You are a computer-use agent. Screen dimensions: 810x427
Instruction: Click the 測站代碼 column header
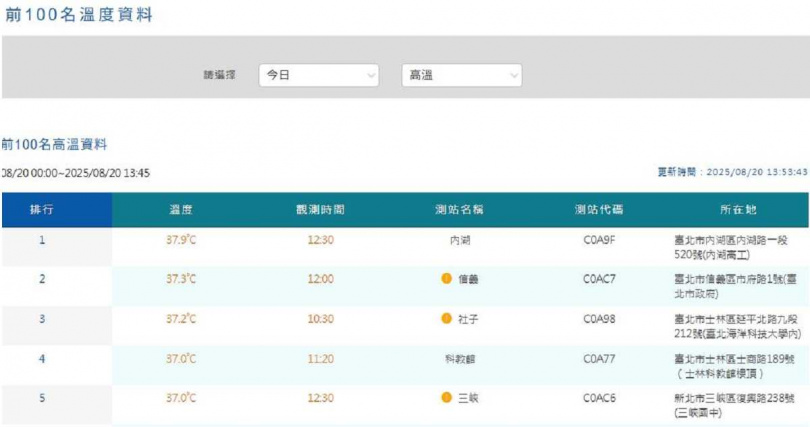599,210
